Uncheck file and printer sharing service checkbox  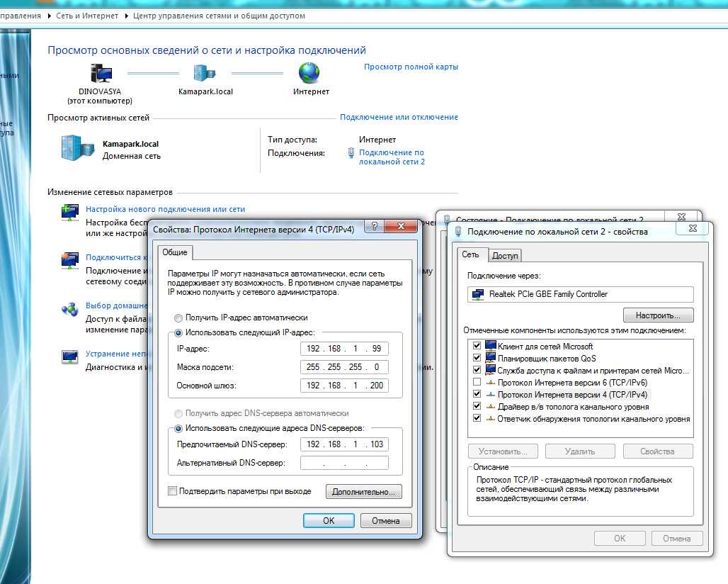click(x=477, y=370)
